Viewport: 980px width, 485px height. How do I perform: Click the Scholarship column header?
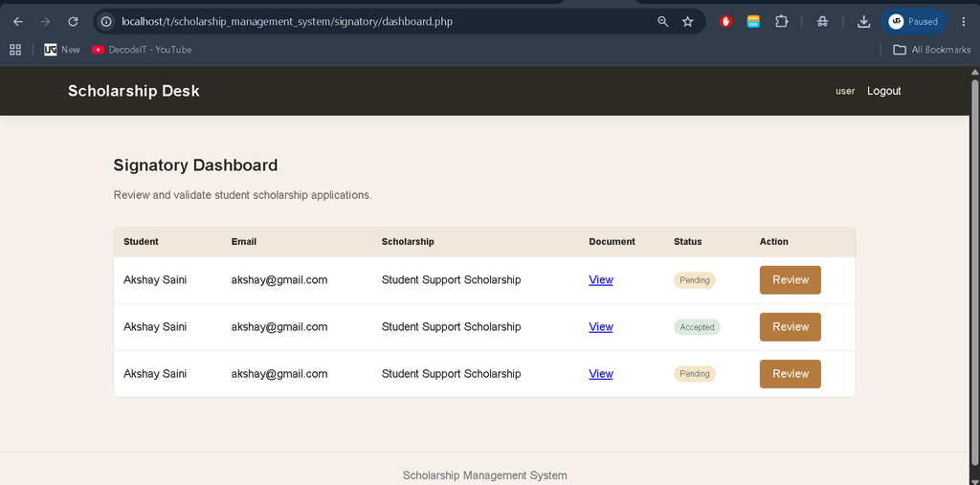point(408,242)
